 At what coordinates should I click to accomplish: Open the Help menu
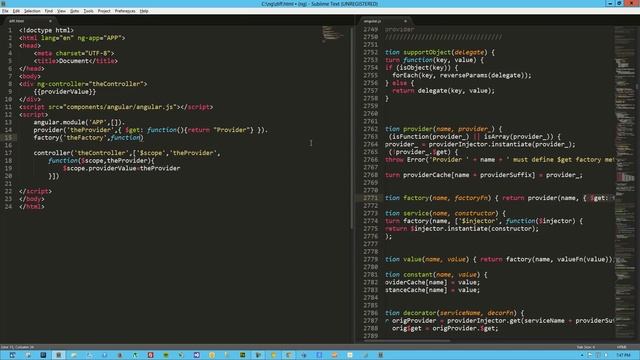pyautogui.click(x=144, y=11)
